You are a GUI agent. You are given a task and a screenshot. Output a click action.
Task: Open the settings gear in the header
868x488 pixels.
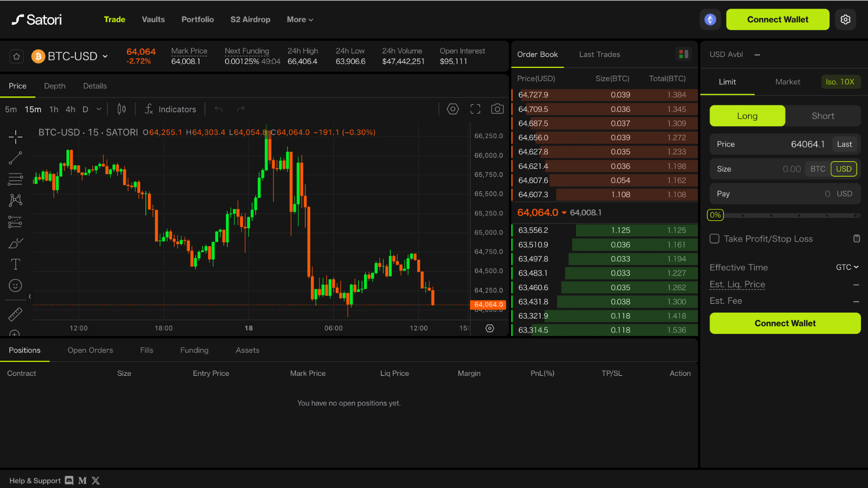click(845, 20)
